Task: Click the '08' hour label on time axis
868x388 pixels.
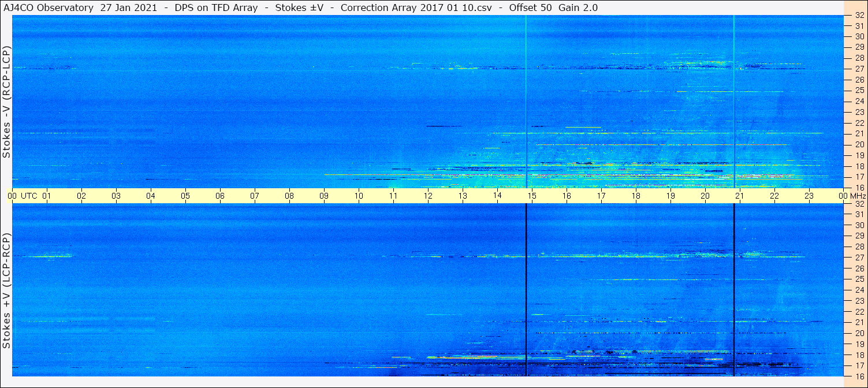Action: coord(289,196)
